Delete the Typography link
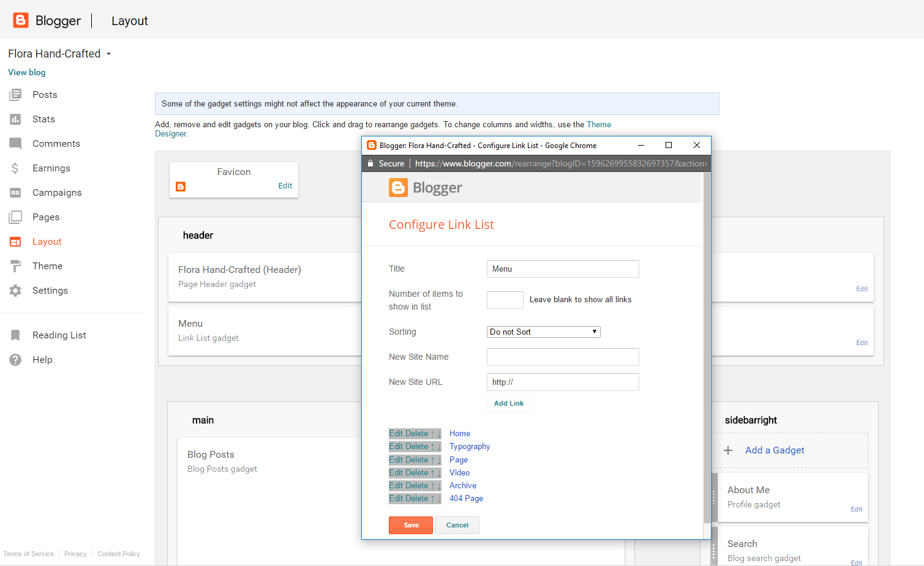 point(417,447)
